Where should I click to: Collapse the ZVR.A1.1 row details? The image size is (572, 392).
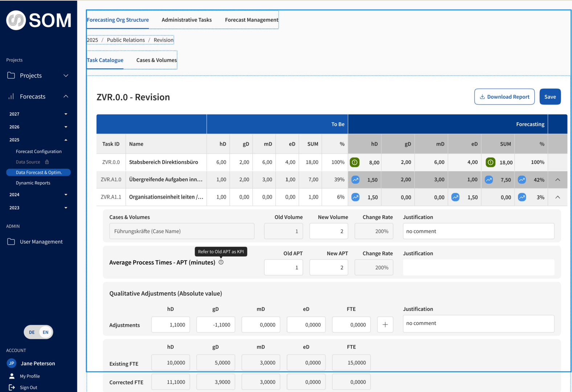tap(557, 197)
